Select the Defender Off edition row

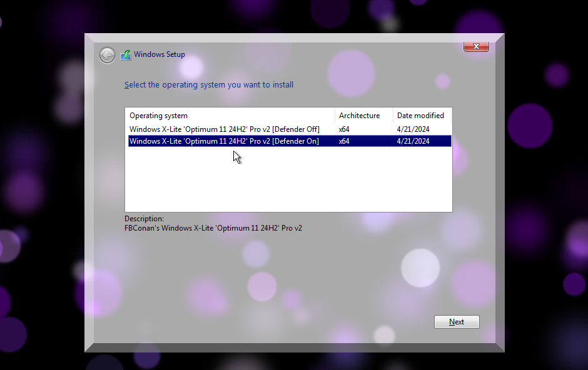coord(290,129)
